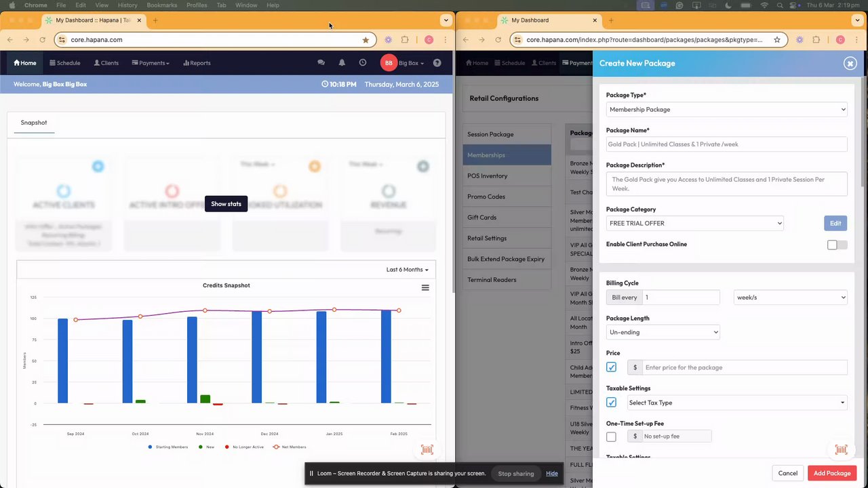
Task: Open billing period week/s dropdown
Action: [x=790, y=297]
